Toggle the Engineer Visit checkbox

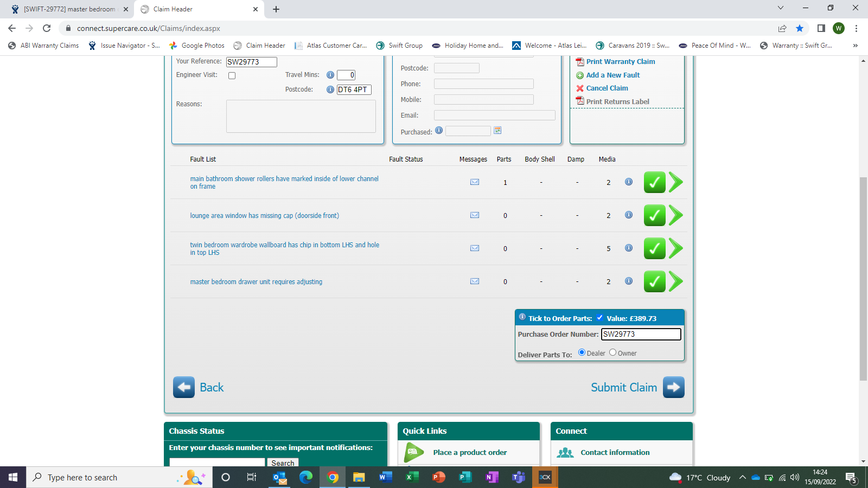232,76
